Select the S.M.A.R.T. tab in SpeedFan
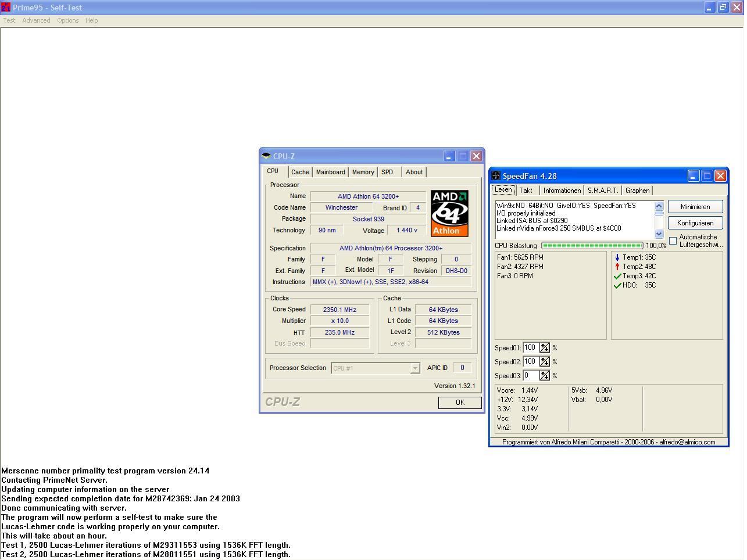Viewport: 747px width, 560px height. [603, 191]
